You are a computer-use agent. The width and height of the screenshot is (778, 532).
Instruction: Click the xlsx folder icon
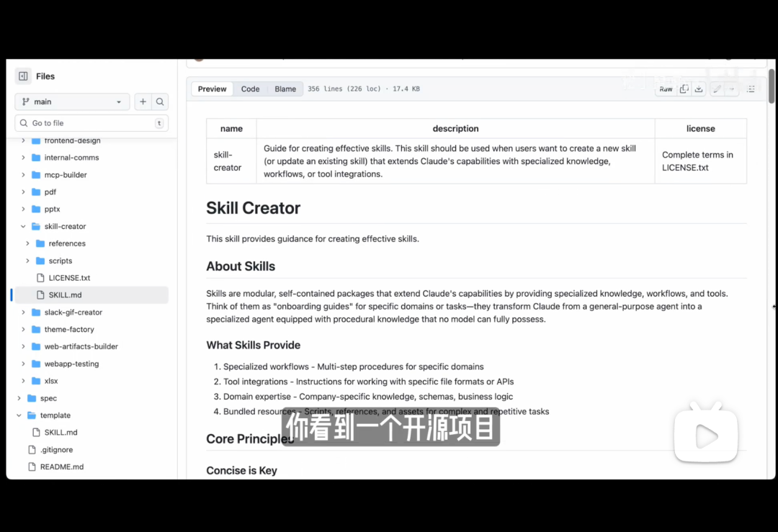pyautogui.click(x=36, y=381)
